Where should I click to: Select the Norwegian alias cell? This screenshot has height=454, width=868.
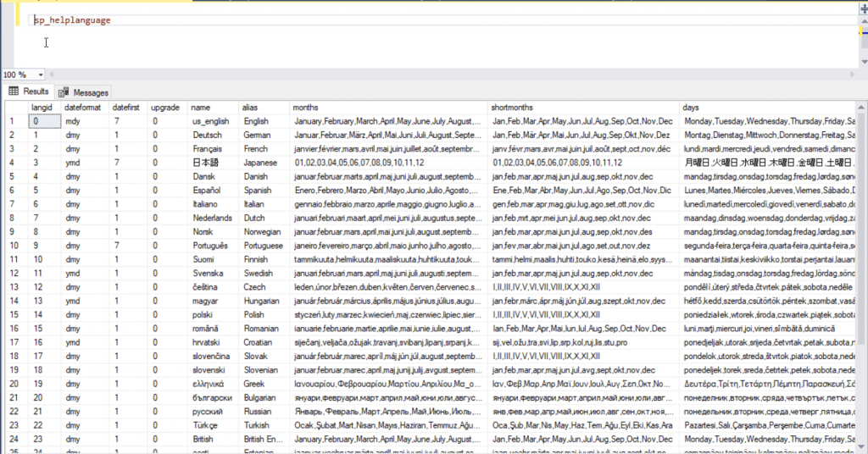tap(264, 232)
